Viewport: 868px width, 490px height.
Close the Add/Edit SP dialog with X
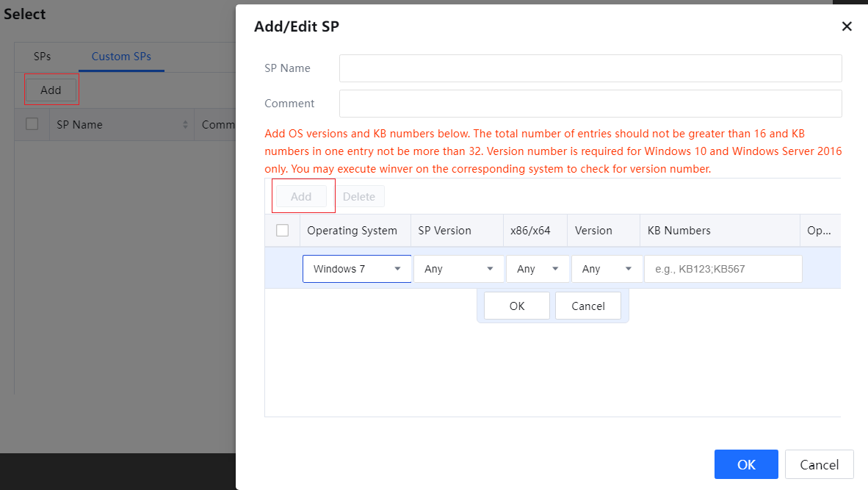pyautogui.click(x=847, y=26)
